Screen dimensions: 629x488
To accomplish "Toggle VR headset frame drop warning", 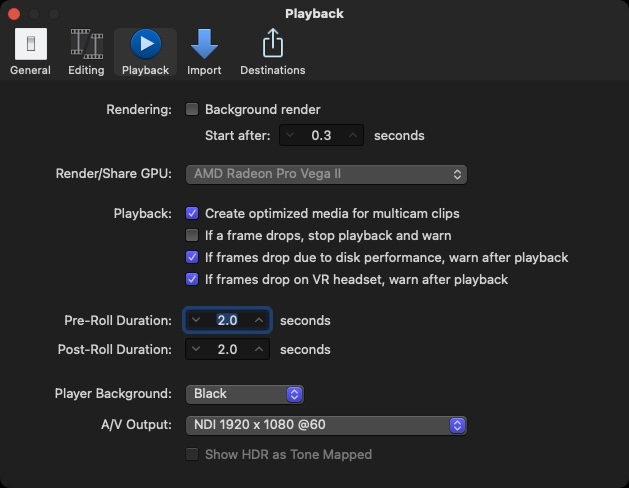I will pos(193,279).
